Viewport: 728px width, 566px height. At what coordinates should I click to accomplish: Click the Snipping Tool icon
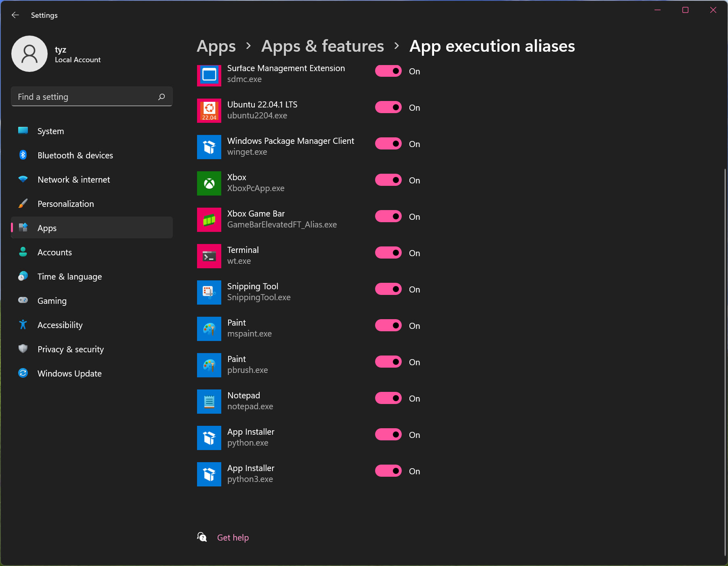[209, 292]
